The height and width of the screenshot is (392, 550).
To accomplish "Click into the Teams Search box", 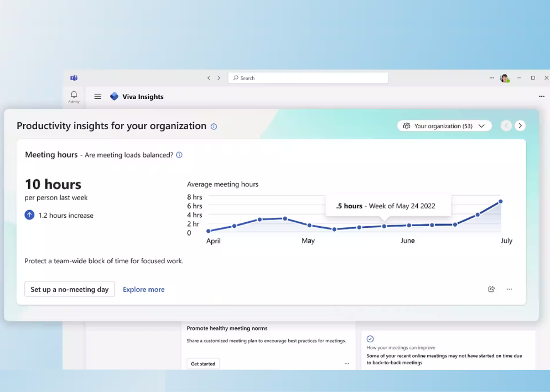I will click(308, 78).
